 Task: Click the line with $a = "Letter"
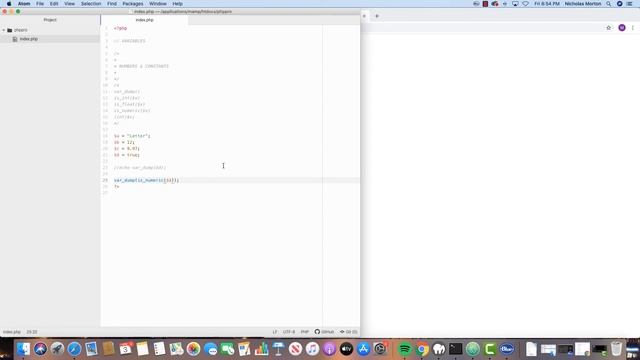coord(132,136)
